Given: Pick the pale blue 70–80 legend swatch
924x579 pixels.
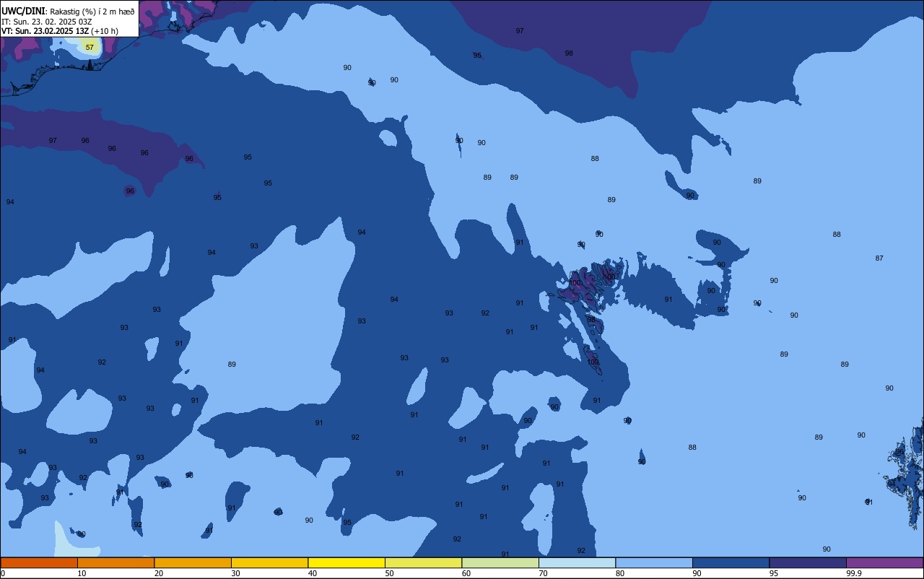Looking at the screenshot, I should [577, 562].
